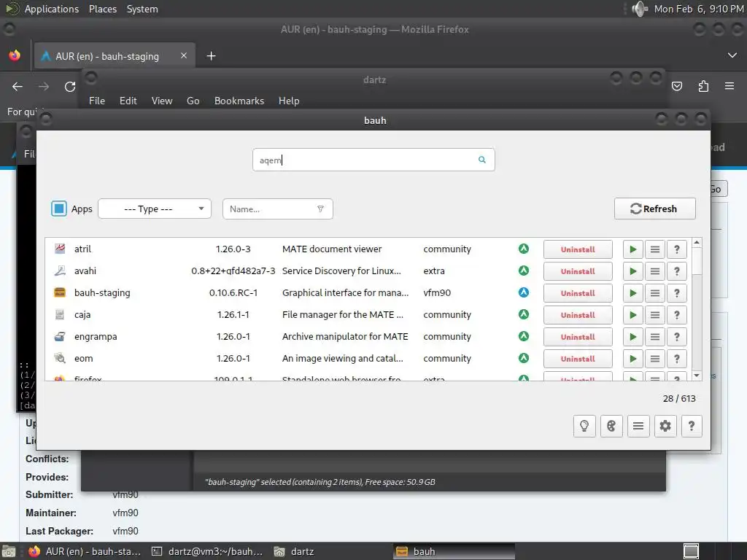Screen dimensions: 747x560
Task: Open Firefox hamburger application menu
Action: pyautogui.click(x=729, y=86)
